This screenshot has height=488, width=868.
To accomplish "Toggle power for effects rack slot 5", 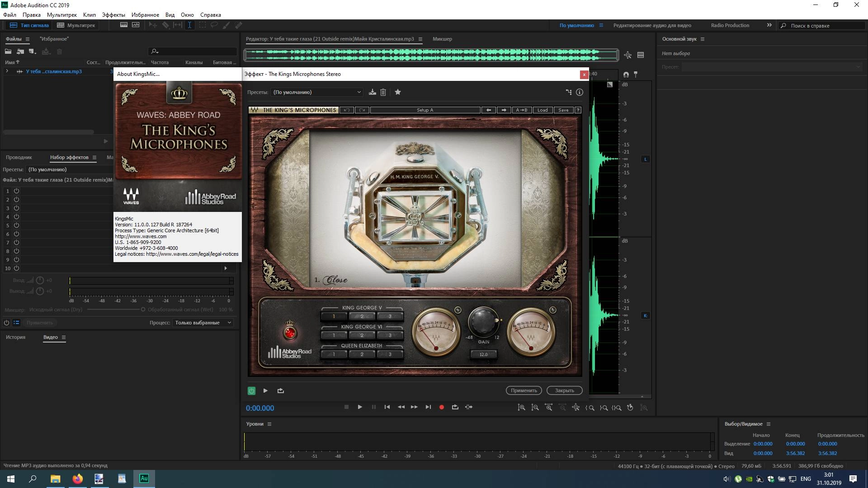I will [x=16, y=225].
